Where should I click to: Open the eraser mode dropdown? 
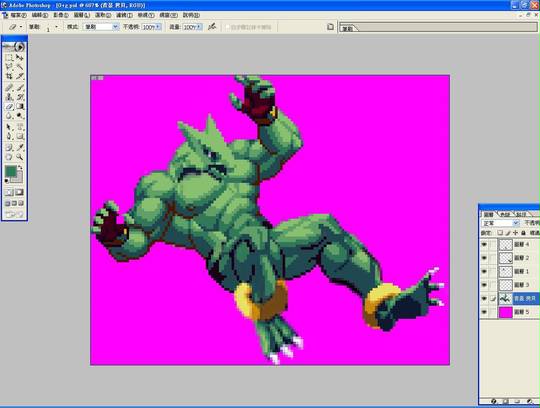pos(115,27)
